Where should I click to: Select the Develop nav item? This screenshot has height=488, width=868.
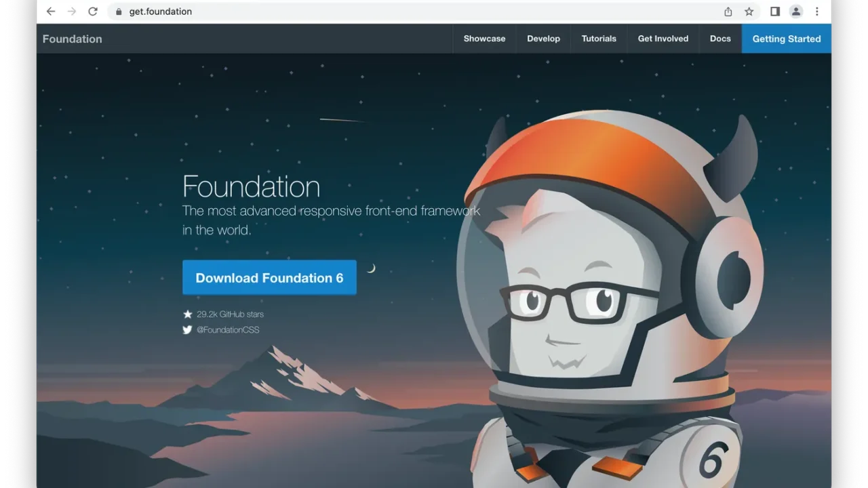(x=543, y=39)
